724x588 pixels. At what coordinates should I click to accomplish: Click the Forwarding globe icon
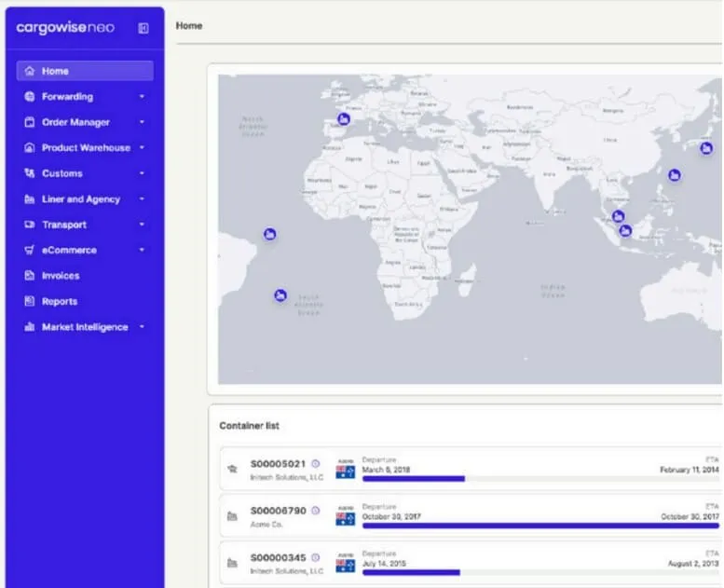[30, 97]
